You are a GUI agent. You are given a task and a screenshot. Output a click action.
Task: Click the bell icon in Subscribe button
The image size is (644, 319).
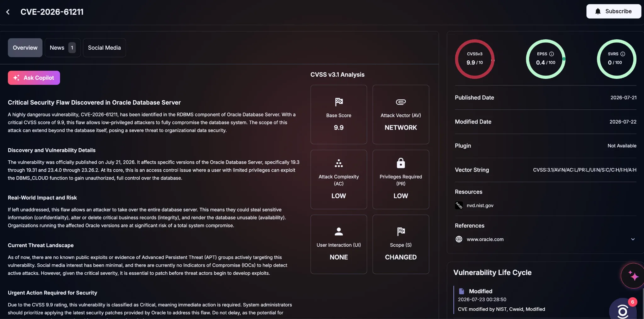tap(598, 11)
